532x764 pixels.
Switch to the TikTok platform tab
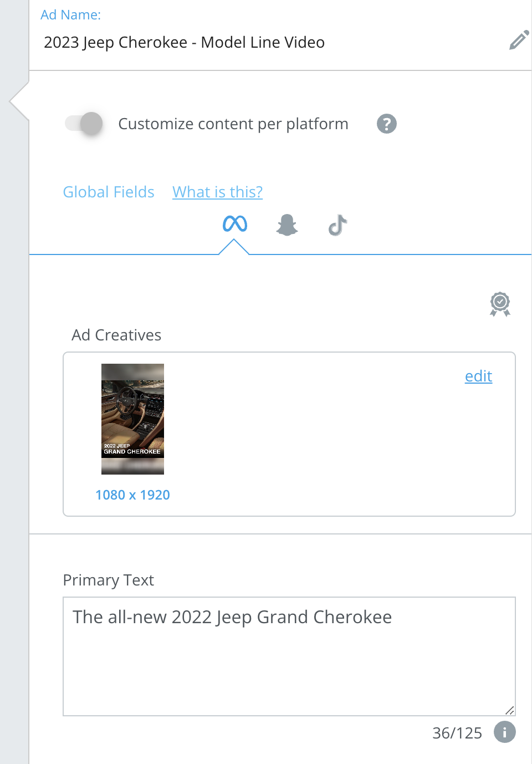point(337,225)
